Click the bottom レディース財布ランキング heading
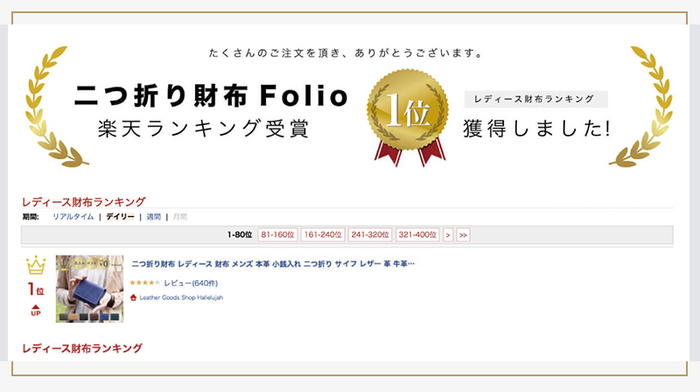This screenshot has height=392, width=700. pyautogui.click(x=82, y=348)
